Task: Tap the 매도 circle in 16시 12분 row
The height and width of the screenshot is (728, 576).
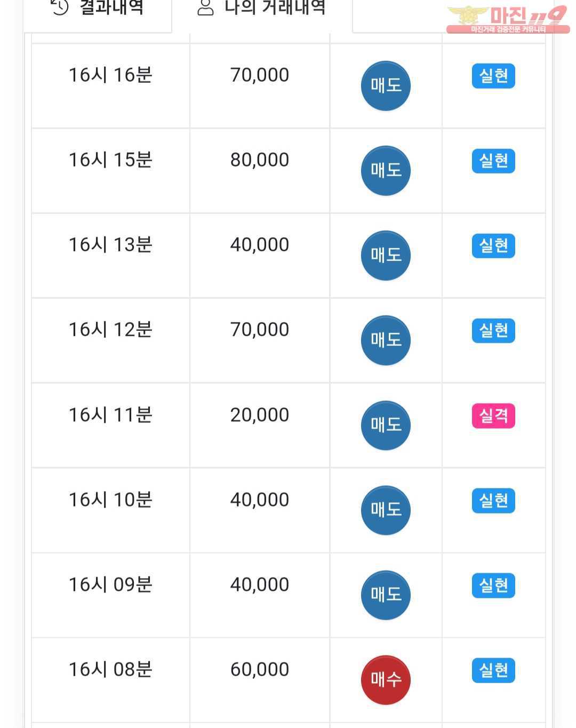Action: [386, 340]
